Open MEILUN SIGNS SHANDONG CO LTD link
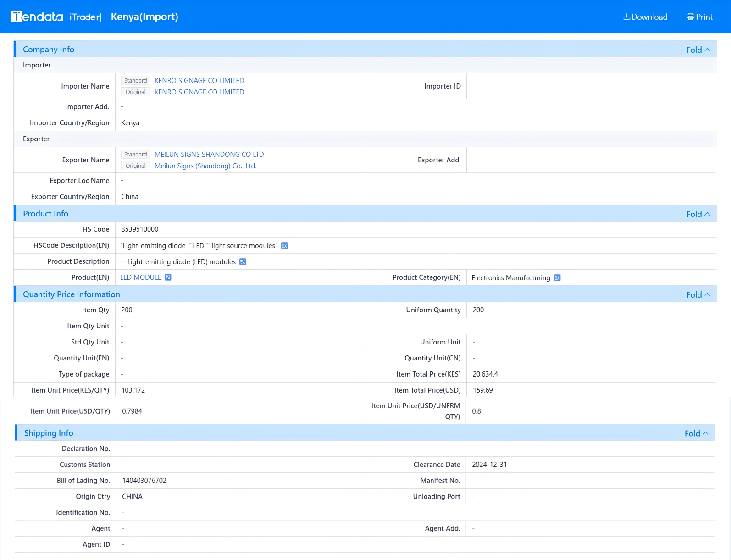This screenshot has width=731, height=560. tap(209, 155)
